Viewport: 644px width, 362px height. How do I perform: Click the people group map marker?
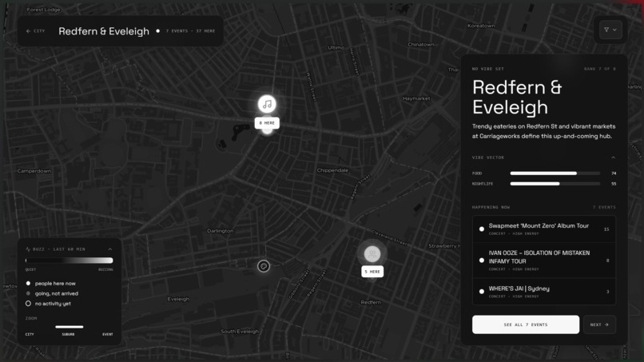click(x=372, y=254)
